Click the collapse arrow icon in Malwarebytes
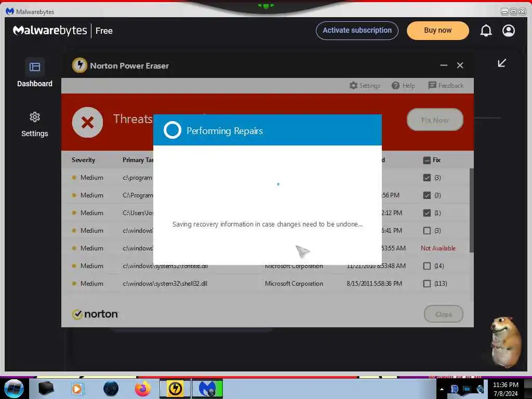This screenshot has height=399, width=532. (x=502, y=63)
